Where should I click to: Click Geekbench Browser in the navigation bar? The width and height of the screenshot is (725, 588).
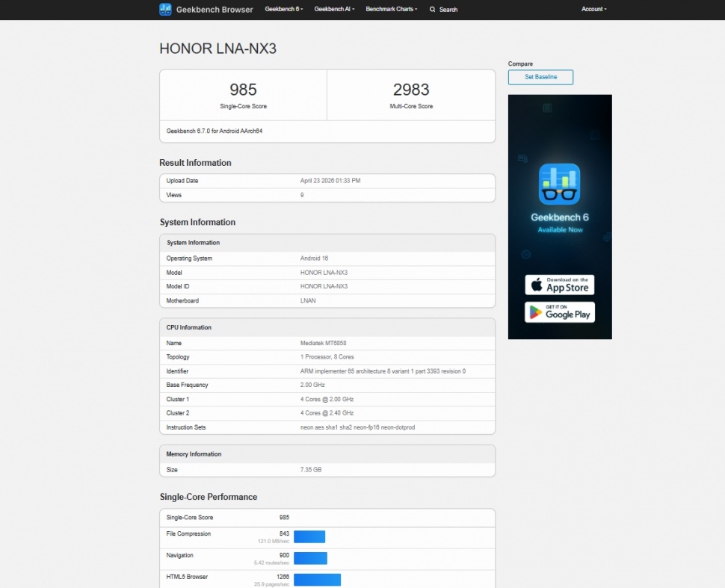click(x=215, y=9)
